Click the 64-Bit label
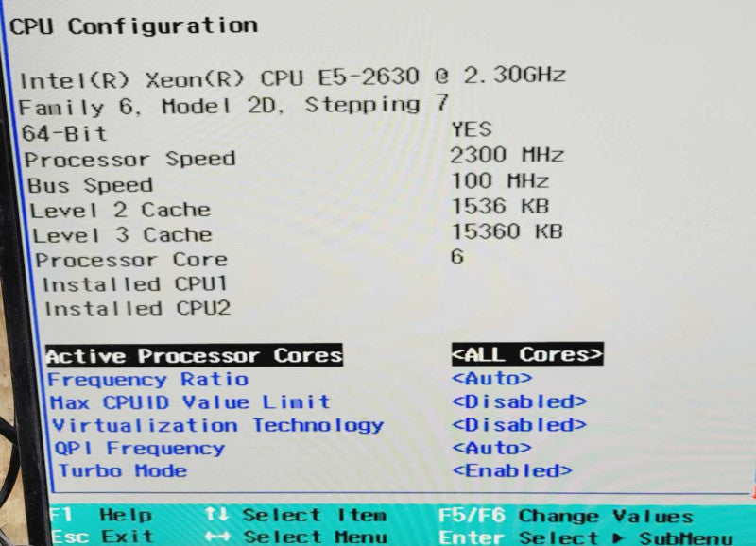 pos(64,133)
